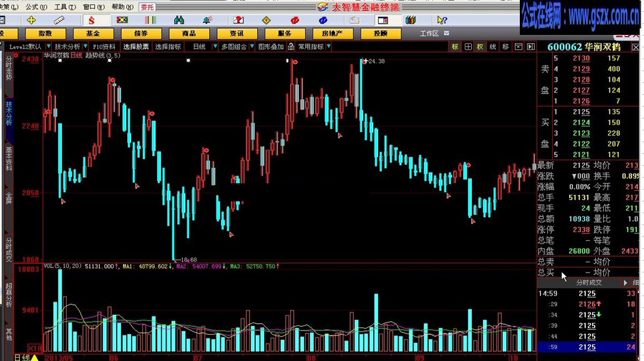Click the 委托 entrust button
The height and width of the screenshot is (361, 644).
coord(147,7)
